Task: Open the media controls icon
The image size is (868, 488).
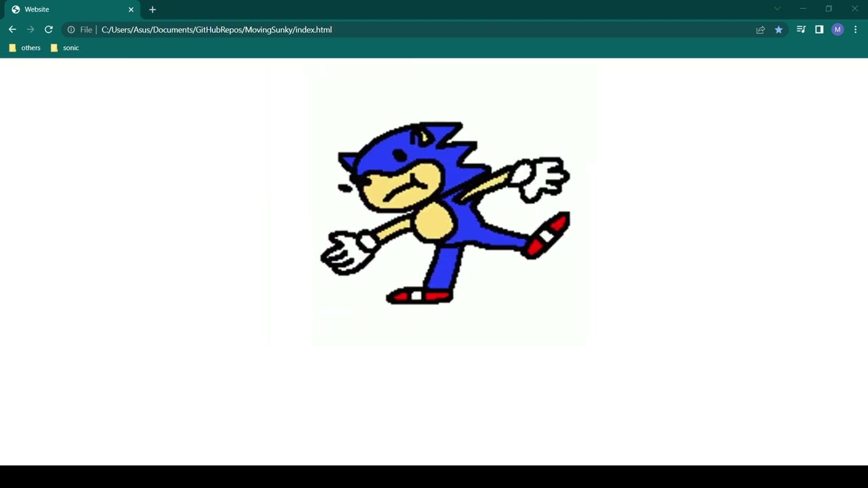Action: click(x=801, y=30)
